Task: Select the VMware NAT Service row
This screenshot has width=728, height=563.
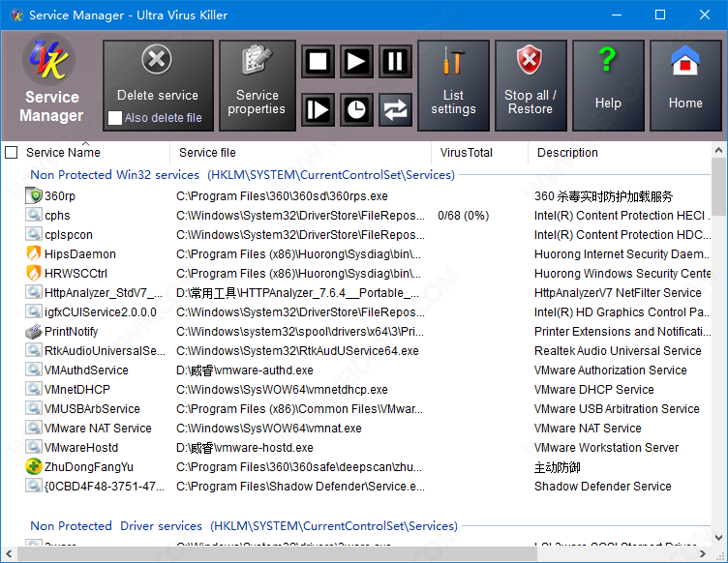Action: pyautogui.click(x=98, y=429)
